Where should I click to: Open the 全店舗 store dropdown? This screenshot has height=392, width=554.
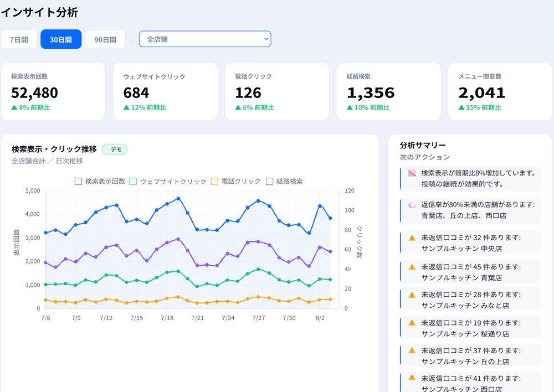point(205,39)
